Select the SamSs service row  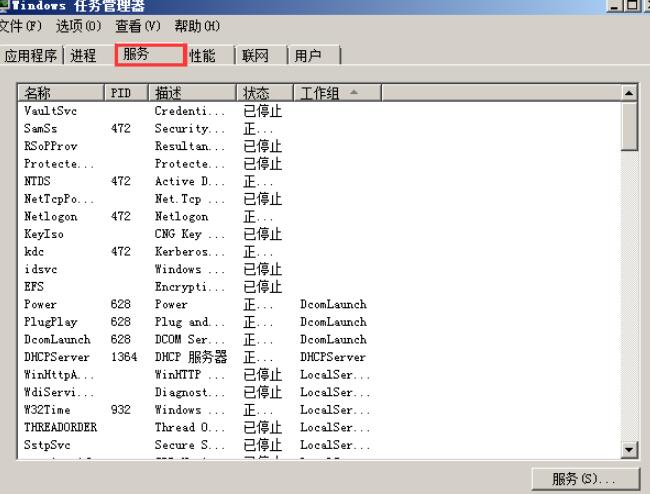[319, 128]
